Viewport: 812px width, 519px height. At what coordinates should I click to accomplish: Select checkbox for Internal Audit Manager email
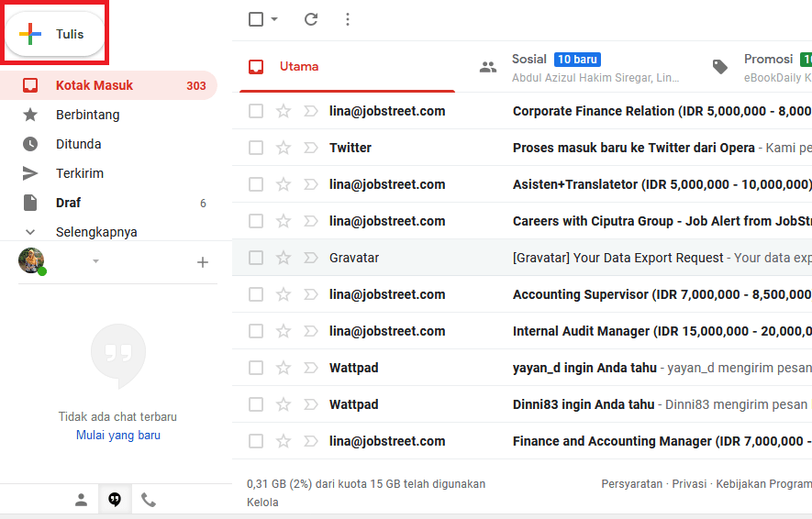(x=256, y=331)
